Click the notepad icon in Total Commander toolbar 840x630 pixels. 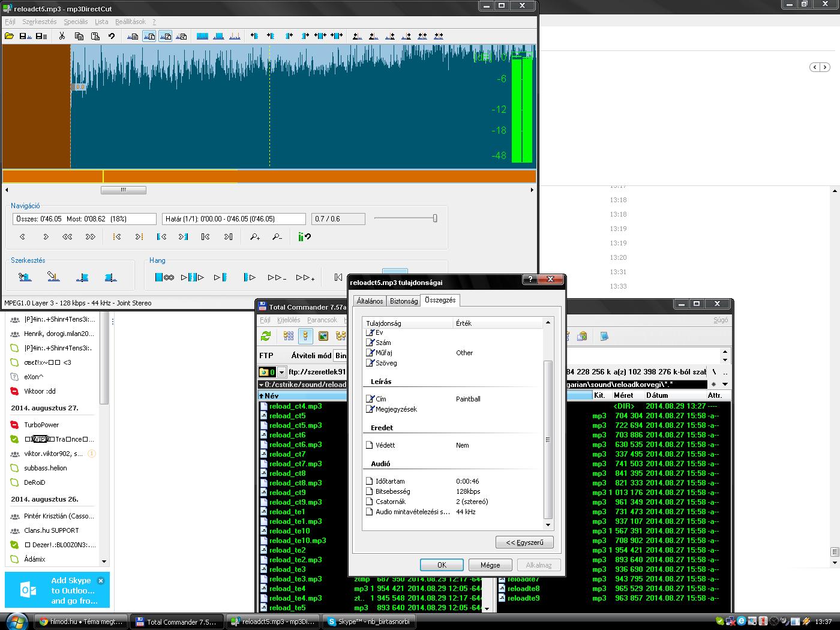pos(604,336)
